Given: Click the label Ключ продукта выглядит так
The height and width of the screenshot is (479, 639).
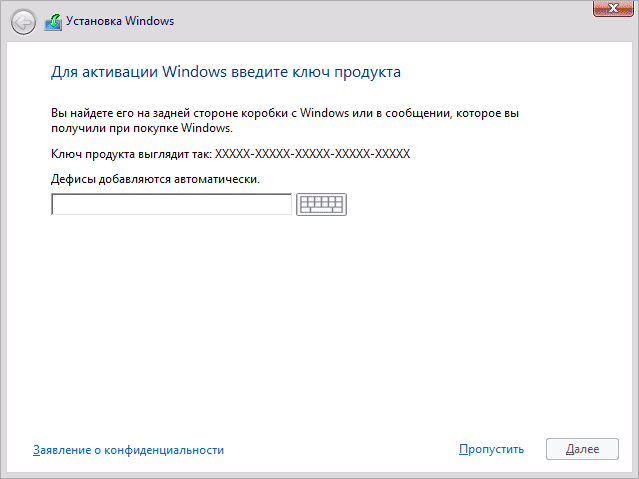Looking at the screenshot, I should click(131, 155).
